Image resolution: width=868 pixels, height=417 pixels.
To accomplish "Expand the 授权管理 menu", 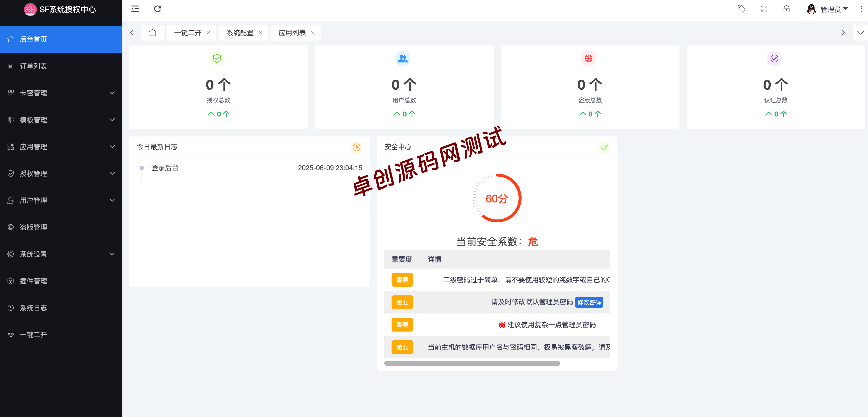I will pyautogui.click(x=61, y=174).
